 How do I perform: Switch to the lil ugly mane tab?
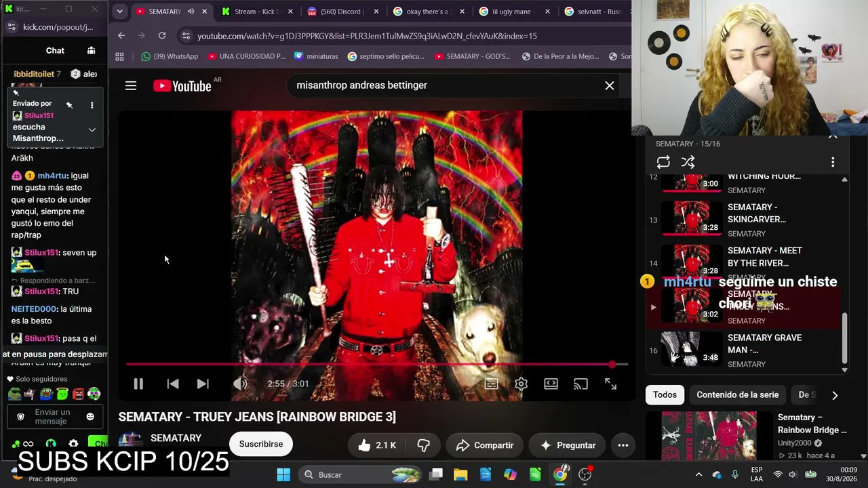[x=511, y=12]
